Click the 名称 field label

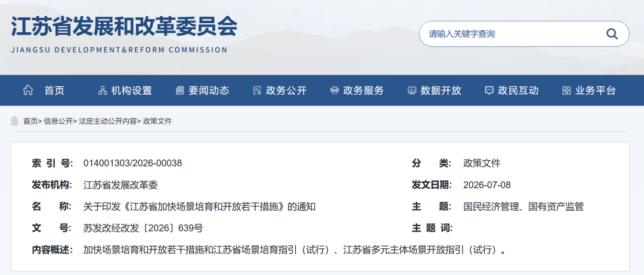pos(52,207)
